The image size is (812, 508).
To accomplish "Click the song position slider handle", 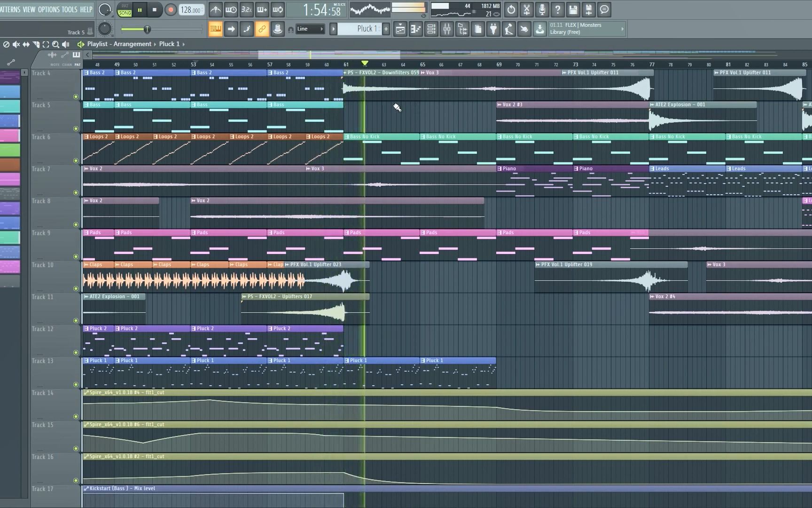I will (147, 29).
